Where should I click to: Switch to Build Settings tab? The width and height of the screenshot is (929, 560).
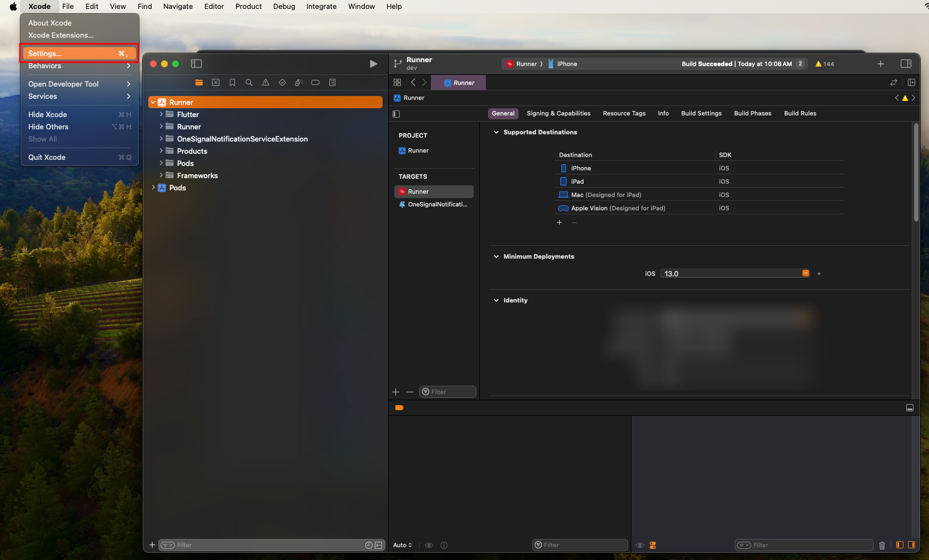[x=701, y=113]
